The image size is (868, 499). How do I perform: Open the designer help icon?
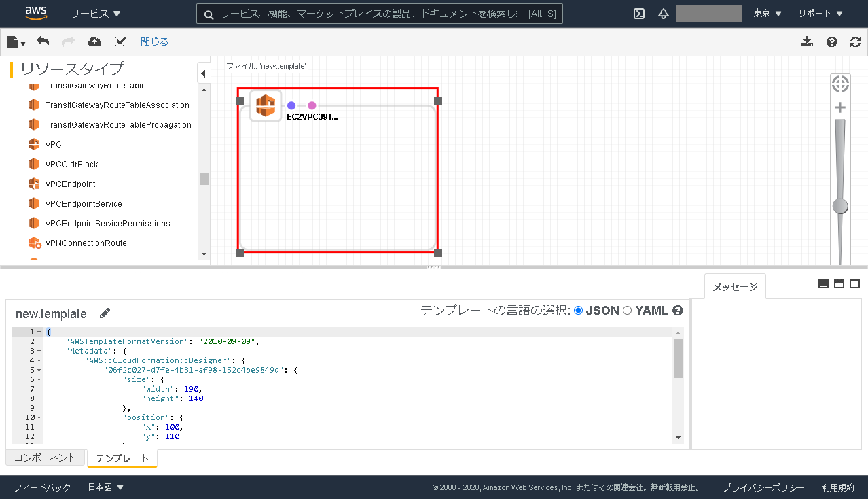point(831,41)
